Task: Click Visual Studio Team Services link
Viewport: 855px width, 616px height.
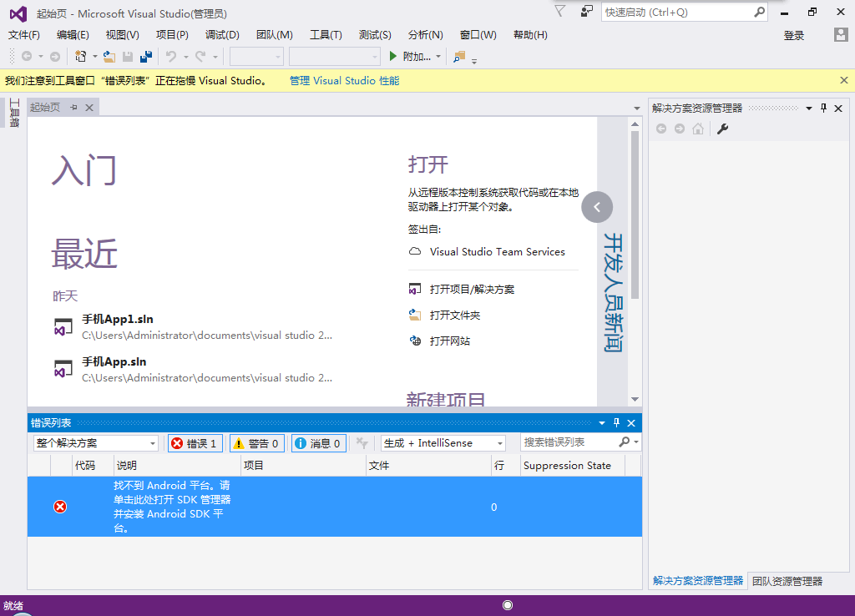Action: tap(498, 252)
